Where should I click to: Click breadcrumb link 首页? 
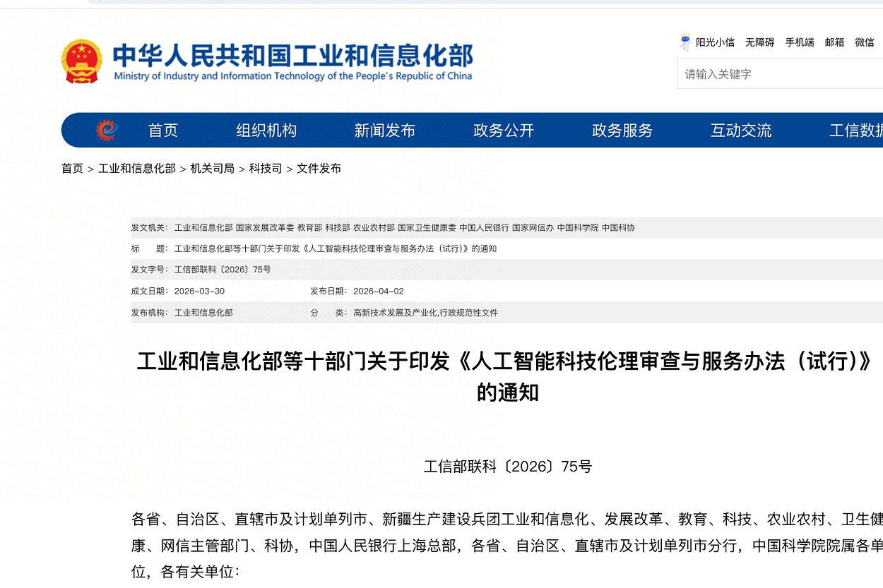coord(72,169)
